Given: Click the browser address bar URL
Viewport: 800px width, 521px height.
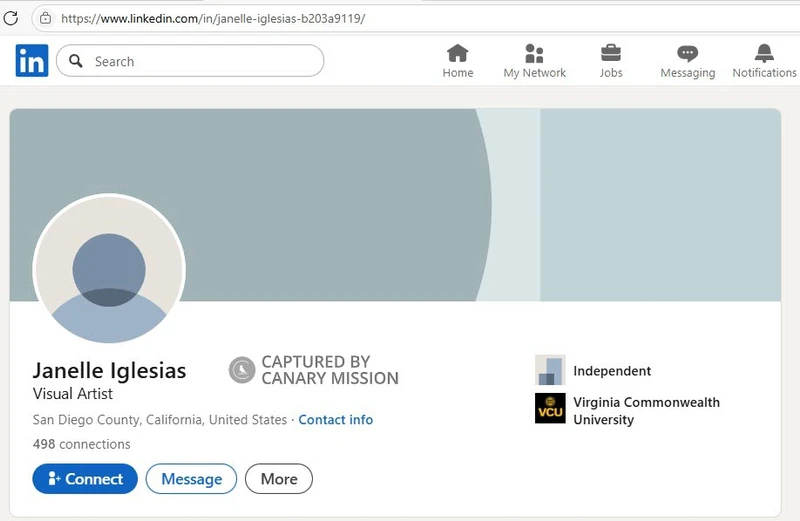Looking at the screenshot, I should (x=213, y=19).
